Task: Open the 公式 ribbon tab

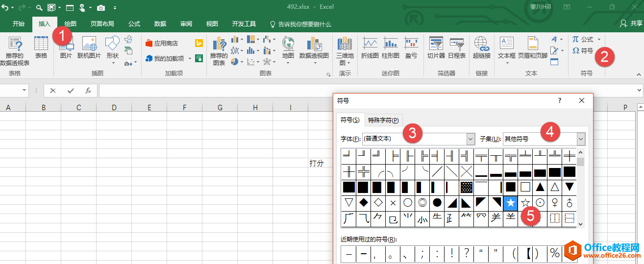Action: 134,24
